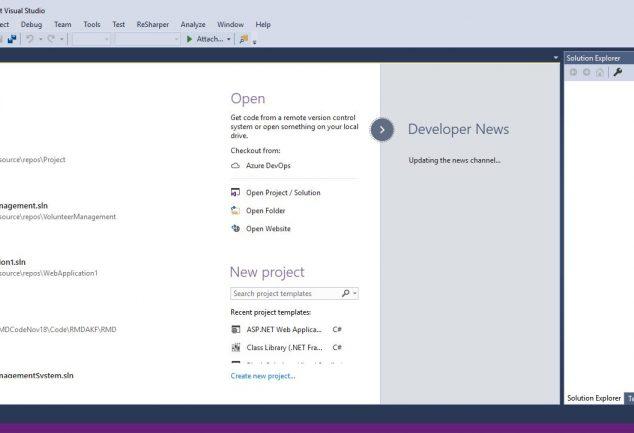Click the Open Website globe icon

(235, 228)
